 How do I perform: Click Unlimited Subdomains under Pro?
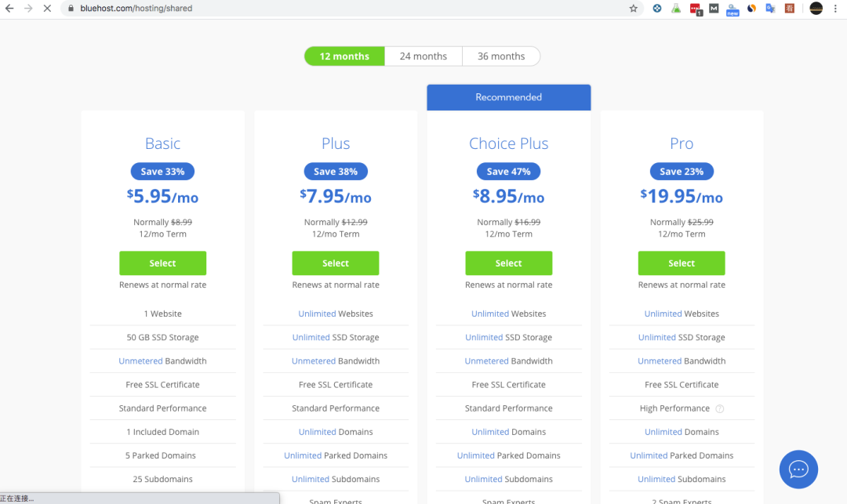click(682, 479)
